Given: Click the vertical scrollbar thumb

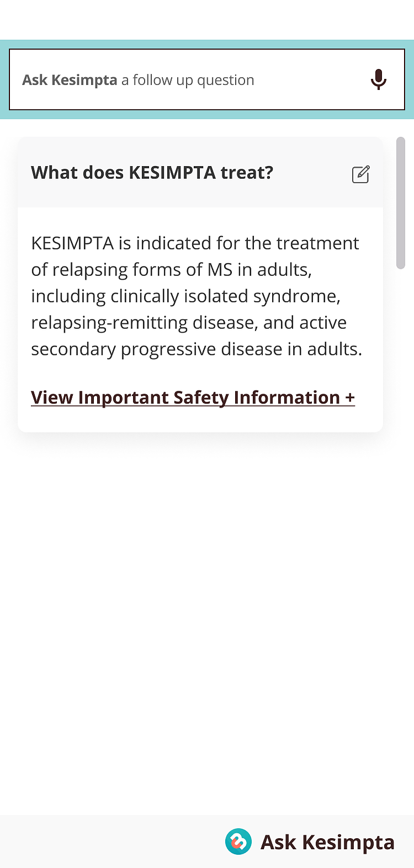Looking at the screenshot, I should [x=401, y=203].
